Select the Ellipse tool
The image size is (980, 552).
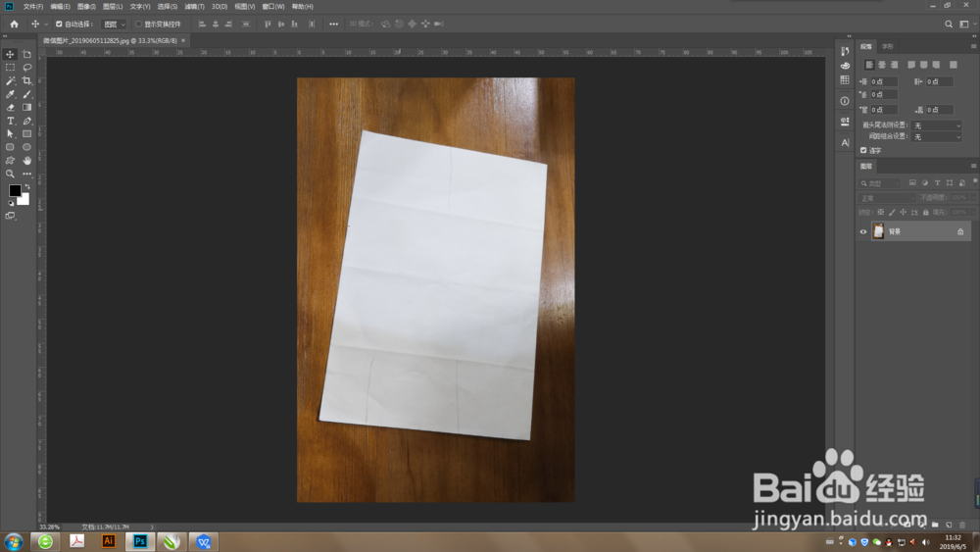point(26,147)
